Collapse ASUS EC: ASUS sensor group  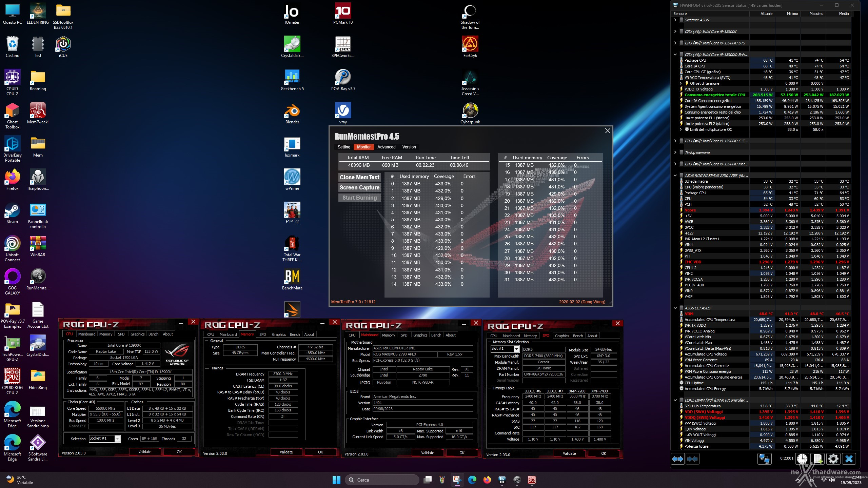tap(675, 308)
